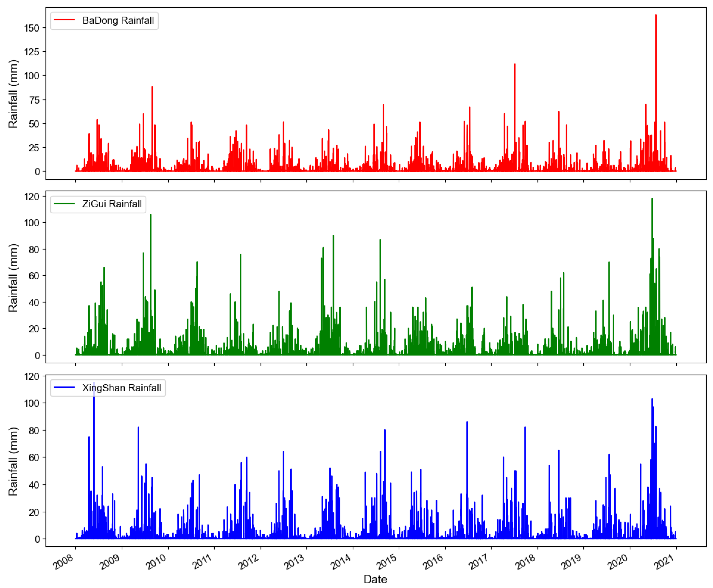Click the green ZiGui legend line swatch
Image resolution: width=713 pixels, height=588 pixels.
point(64,204)
